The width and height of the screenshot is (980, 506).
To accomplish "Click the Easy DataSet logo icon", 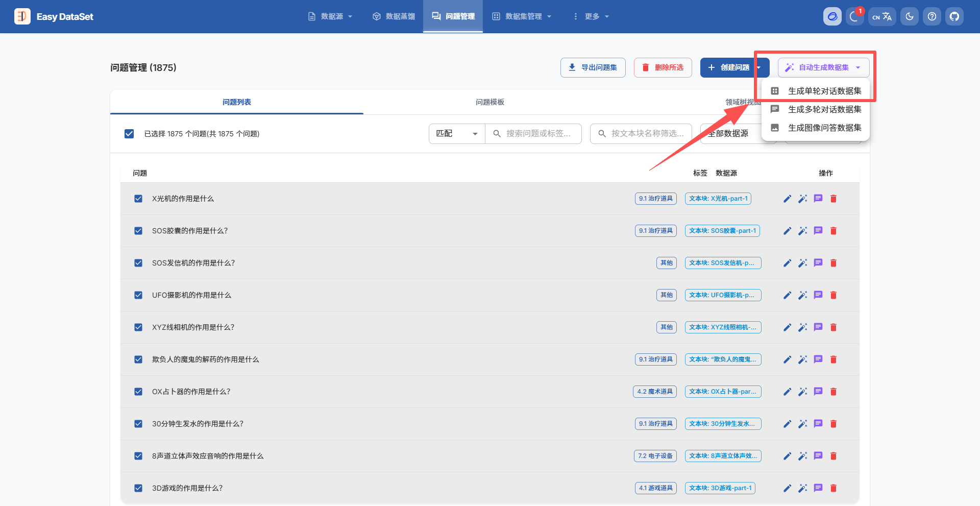I will (22, 16).
